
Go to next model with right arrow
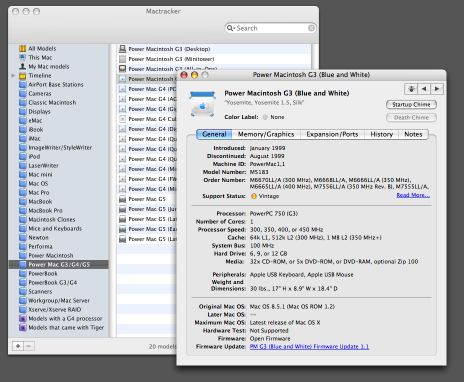click(x=437, y=89)
